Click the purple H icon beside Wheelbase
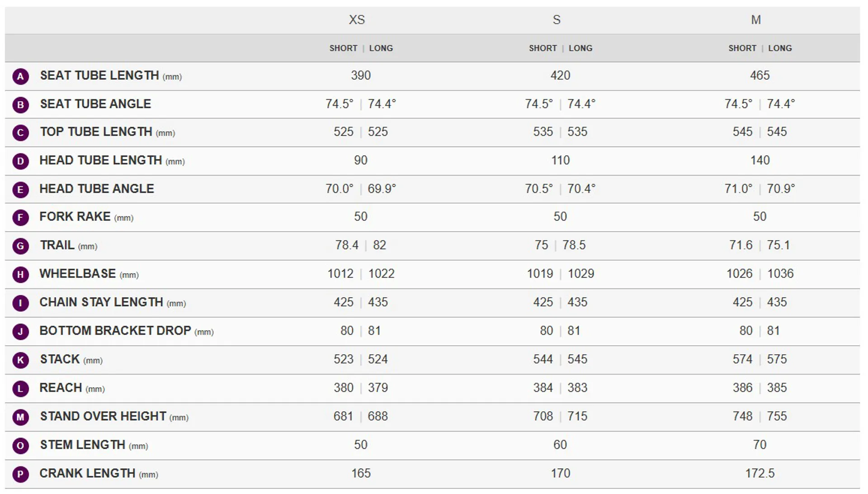The width and height of the screenshot is (868, 494). [20, 275]
